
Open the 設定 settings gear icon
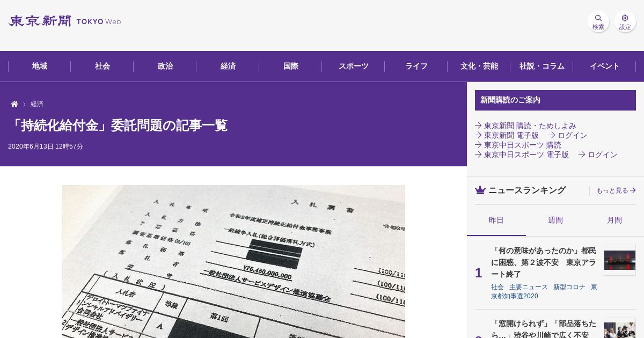(x=625, y=21)
